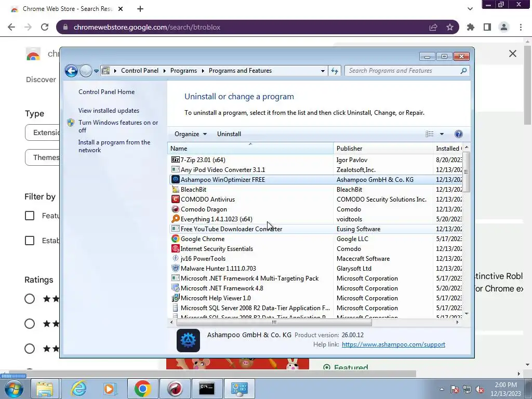Check the Featured filter checkbox in Chrome
This screenshot has width=532, height=399.
30,216
